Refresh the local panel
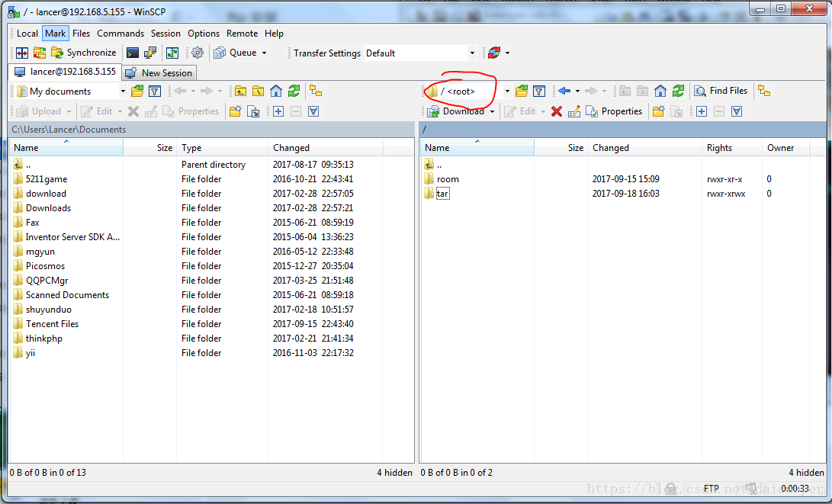The height and width of the screenshot is (504, 832). pyautogui.click(x=294, y=91)
